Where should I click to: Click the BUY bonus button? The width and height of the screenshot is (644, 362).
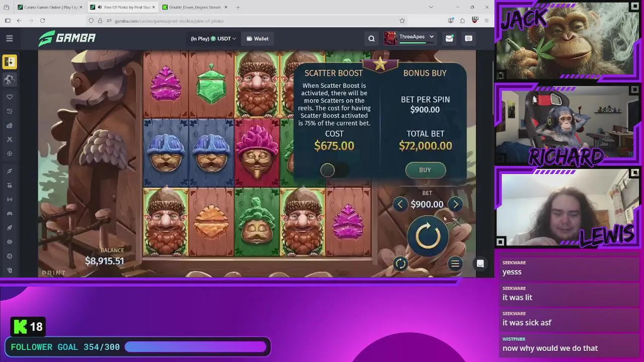(425, 170)
